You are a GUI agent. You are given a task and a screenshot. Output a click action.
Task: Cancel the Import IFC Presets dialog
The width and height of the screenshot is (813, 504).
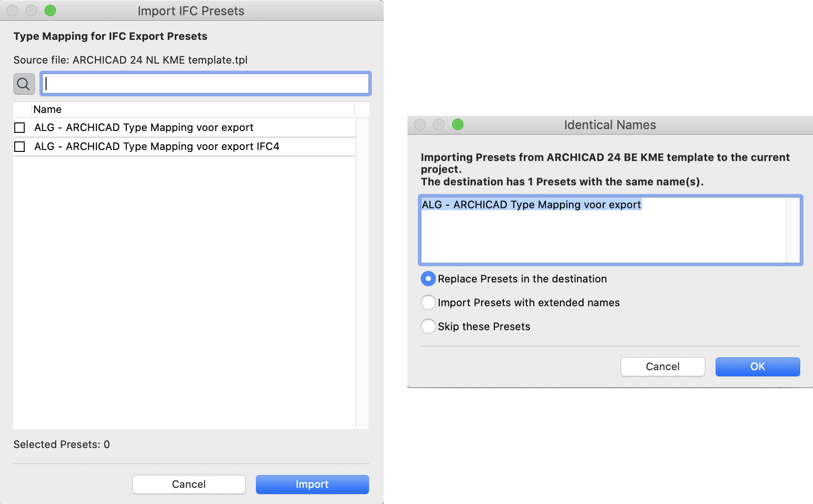pos(189,484)
